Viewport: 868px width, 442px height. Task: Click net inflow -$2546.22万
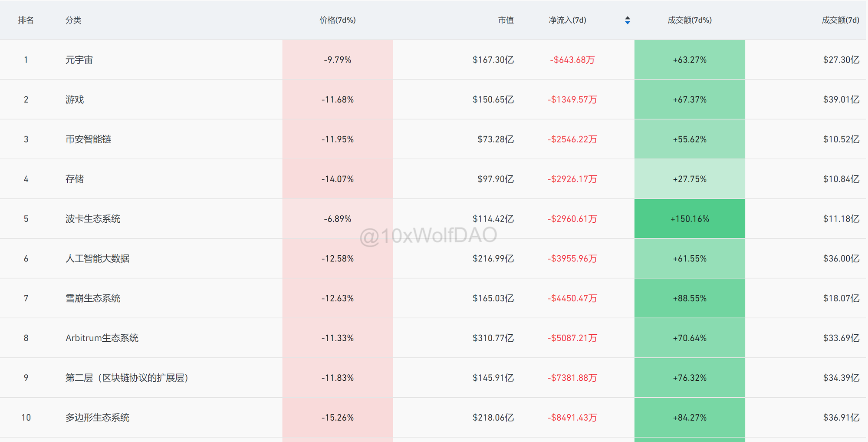(572, 139)
